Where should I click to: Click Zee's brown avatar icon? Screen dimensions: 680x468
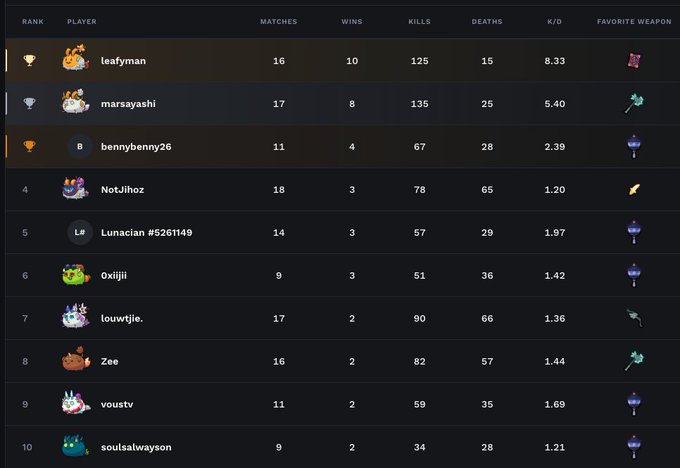76,359
